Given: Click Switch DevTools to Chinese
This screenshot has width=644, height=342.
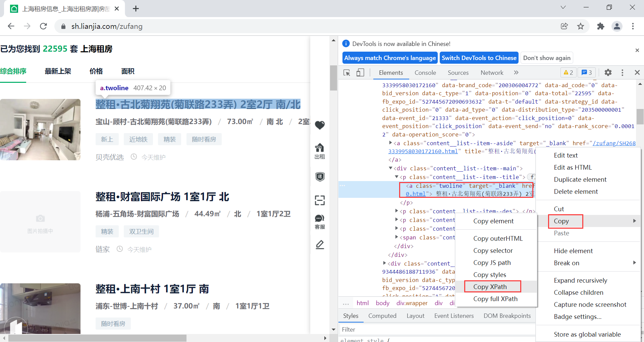Looking at the screenshot, I should [479, 58].
